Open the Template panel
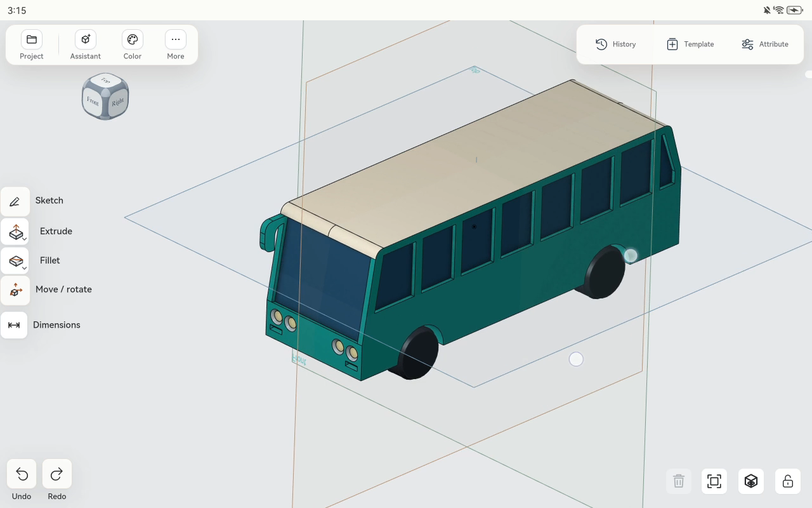812x508 pixels. click(690, 44)
